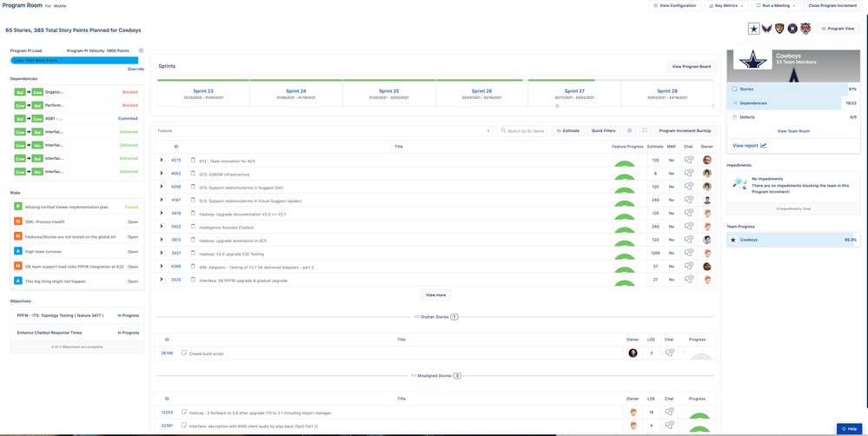Click the Misaligned Stories section header
This screenshot has width=868, height=436.
(x=435, y=376)
